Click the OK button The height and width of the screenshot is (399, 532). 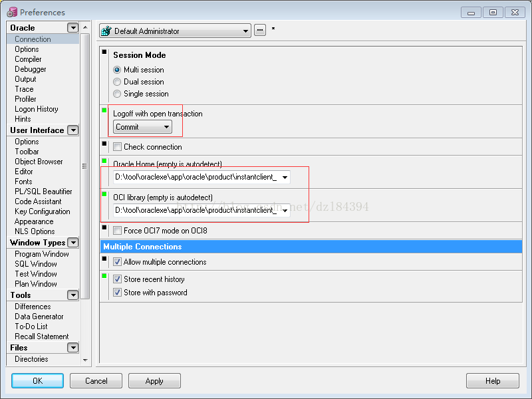click(x=38, y=380)
